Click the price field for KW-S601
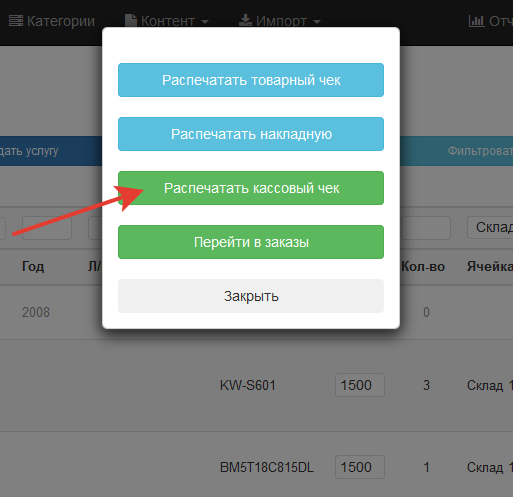The height and width of the screenshot is (497, 513). 360,385
